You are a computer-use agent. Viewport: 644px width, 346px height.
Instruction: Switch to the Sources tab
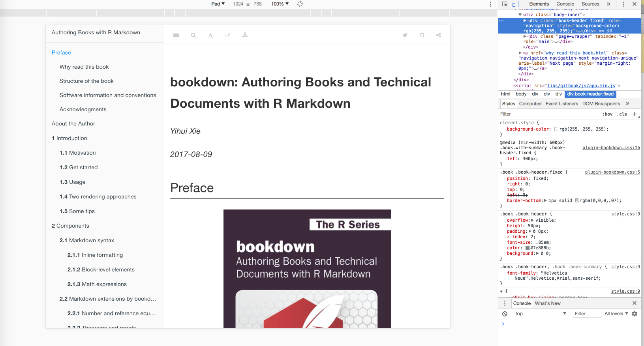click(590, 4)
